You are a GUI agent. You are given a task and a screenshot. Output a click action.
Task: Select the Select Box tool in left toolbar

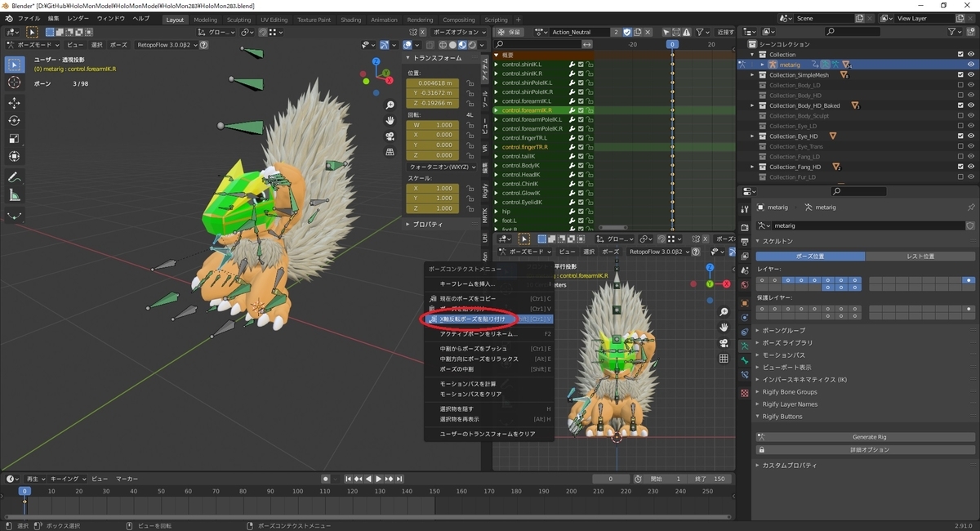(15, 65)
